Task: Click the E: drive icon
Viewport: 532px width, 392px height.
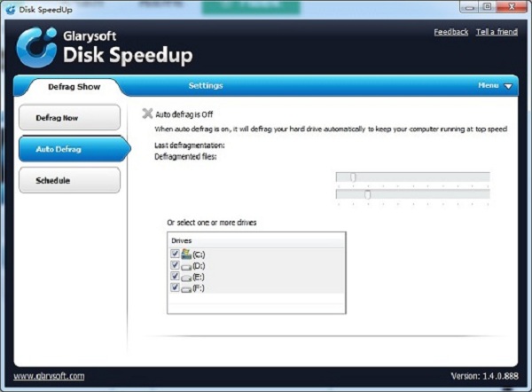Action: coord(186,278)
